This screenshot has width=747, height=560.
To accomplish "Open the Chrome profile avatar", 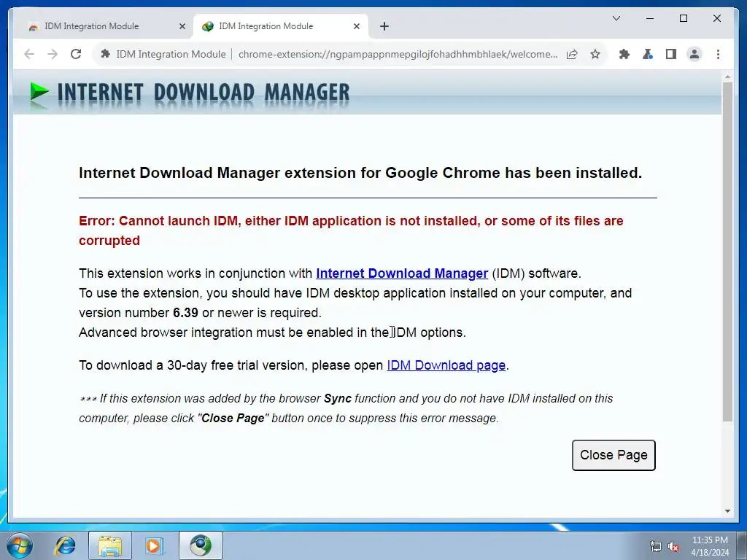I will (694, 54).
